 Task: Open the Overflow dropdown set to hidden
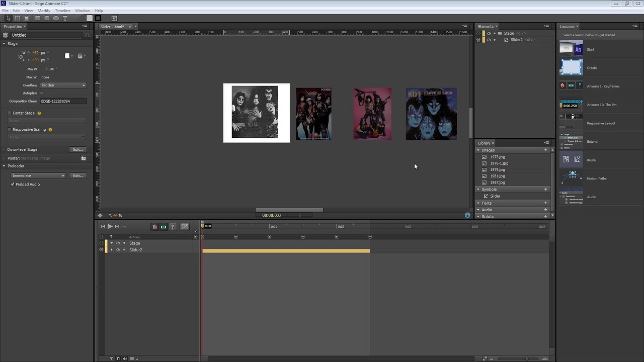pyautogui.click(x=63, y=85)
